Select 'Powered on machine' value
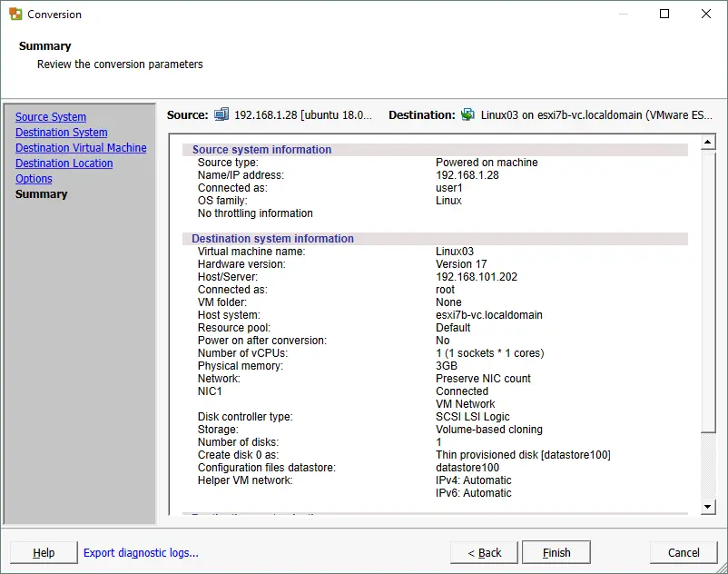 [x=487, y=163]
